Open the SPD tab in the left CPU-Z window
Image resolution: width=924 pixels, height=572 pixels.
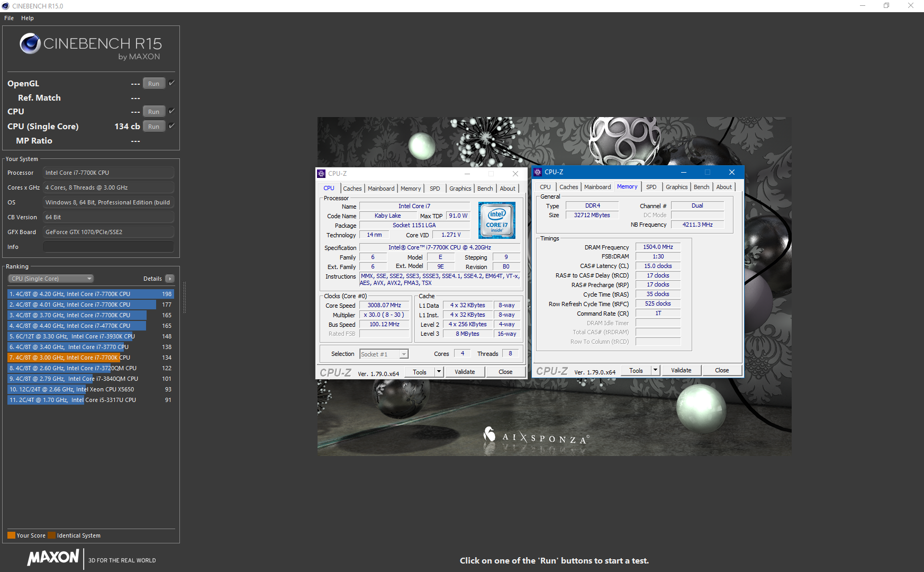(435, 189)
